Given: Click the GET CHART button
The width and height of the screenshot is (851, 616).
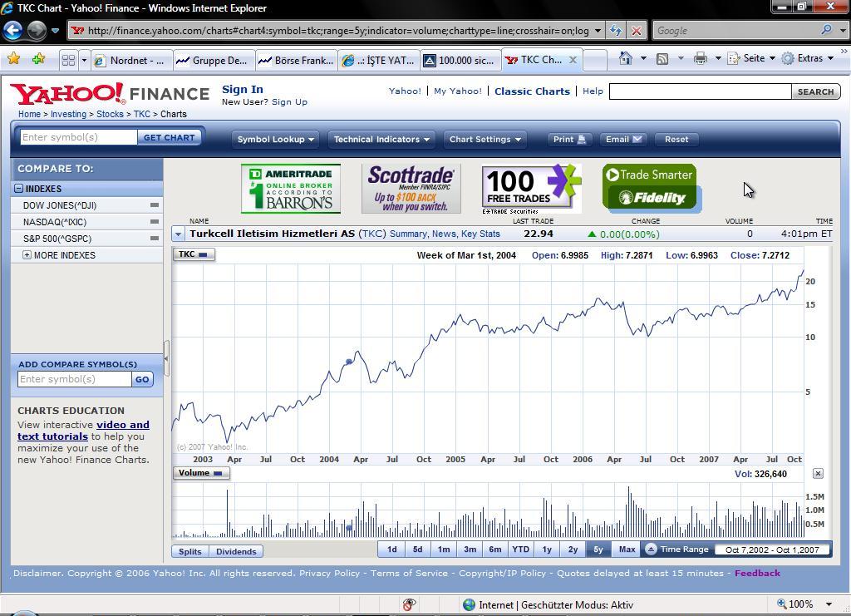Looking at the screenshot, I should tap(170, 137).
